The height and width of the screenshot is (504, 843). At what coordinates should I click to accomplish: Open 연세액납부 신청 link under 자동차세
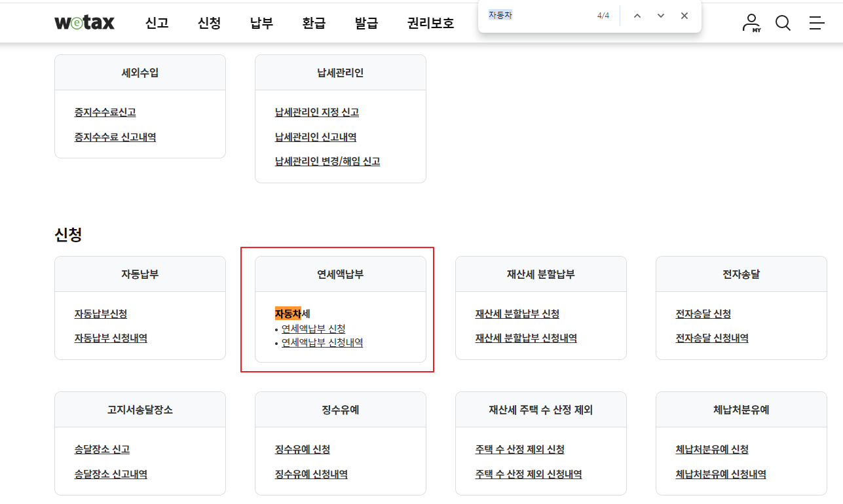pos(313,329)
